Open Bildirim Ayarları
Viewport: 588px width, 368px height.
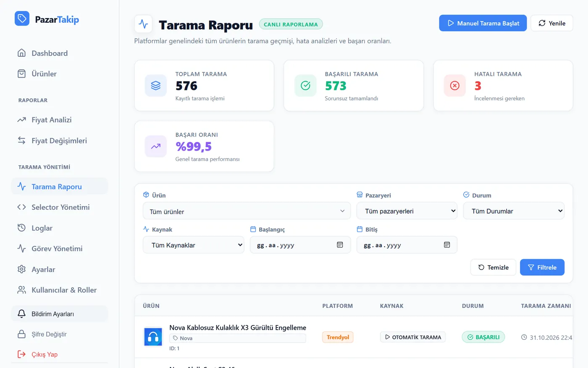point(59,314)
